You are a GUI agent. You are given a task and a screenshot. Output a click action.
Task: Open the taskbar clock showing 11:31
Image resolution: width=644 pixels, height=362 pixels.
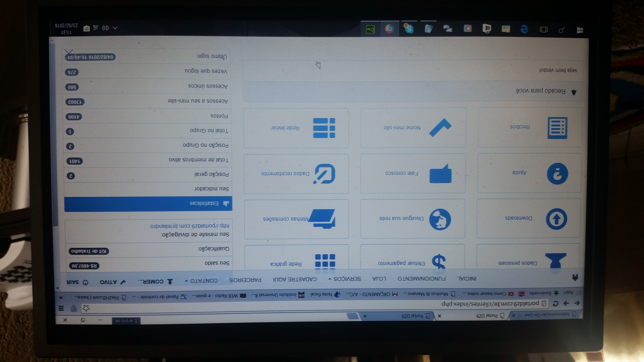coord(66,29)
